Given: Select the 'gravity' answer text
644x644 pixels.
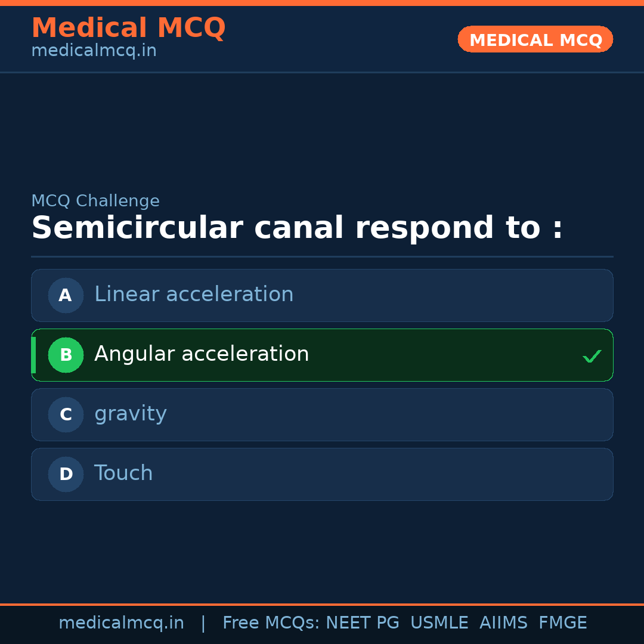Looking at the screenshot, I should 131,414.
